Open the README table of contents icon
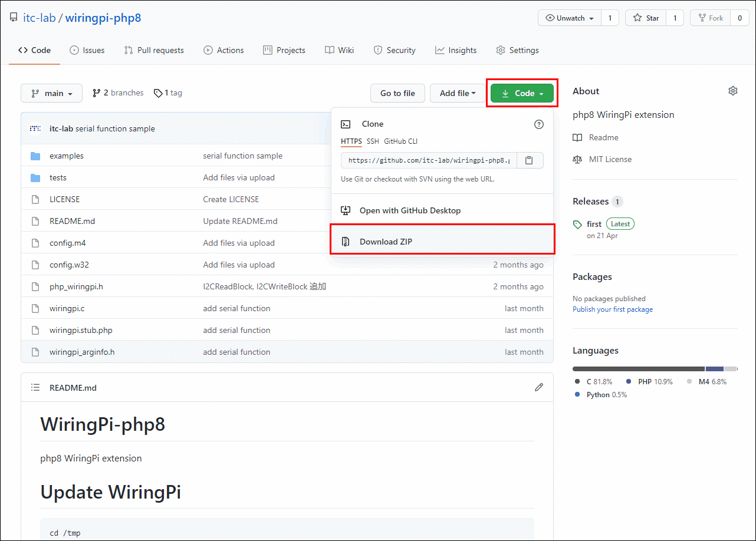This screenshot has height=541, width=756. click(x=35, y=387)
